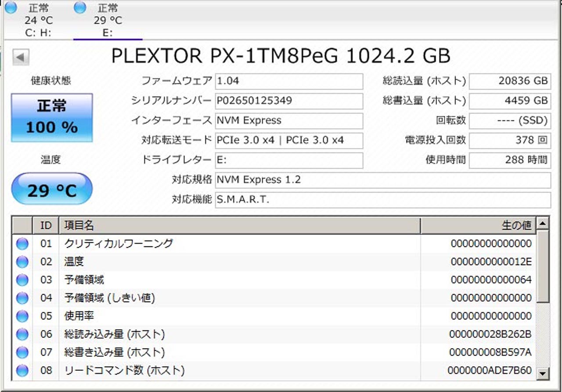Image resolution: width=562 pixels, height=392 pixels.
Task: Click the PLEXTOR PX-1TM8PeG model title
Action: coord(281,56)
